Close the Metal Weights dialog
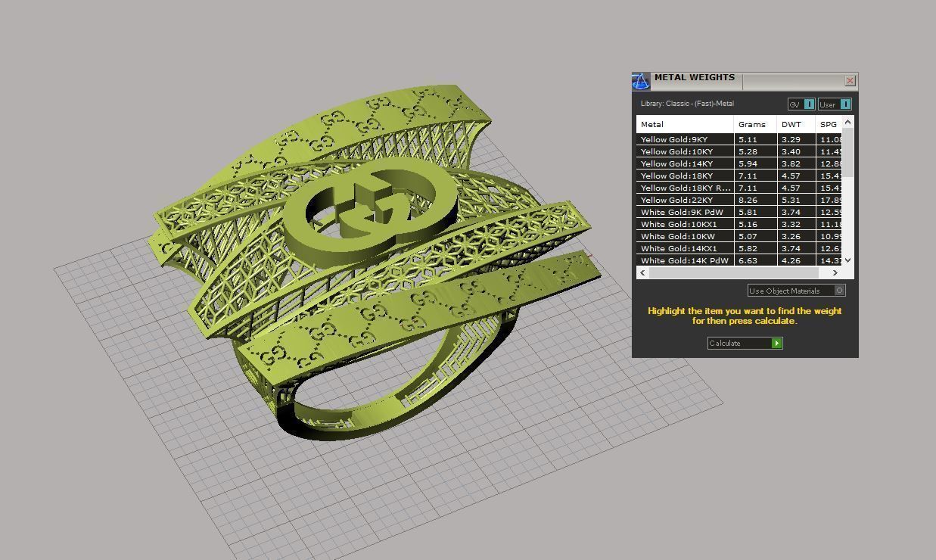The image size is (936, 560). coord(850,80)
